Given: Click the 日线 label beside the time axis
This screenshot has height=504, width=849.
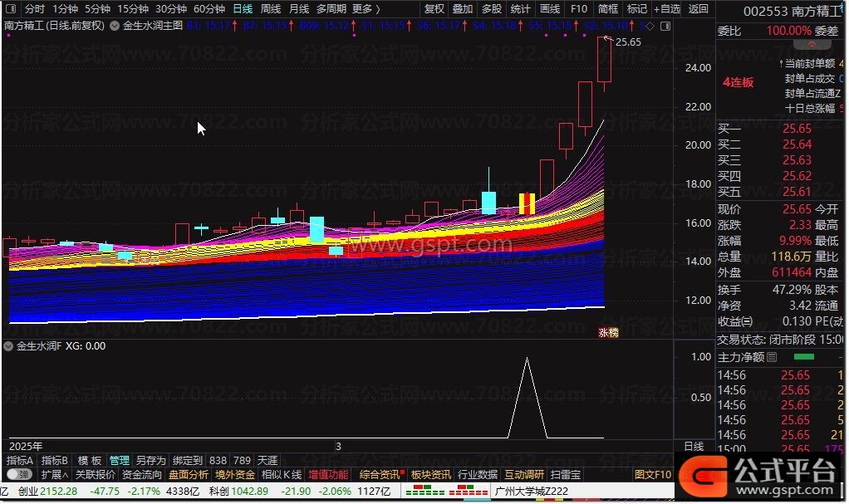Looking at the screenshot, I should coord(694,446).
